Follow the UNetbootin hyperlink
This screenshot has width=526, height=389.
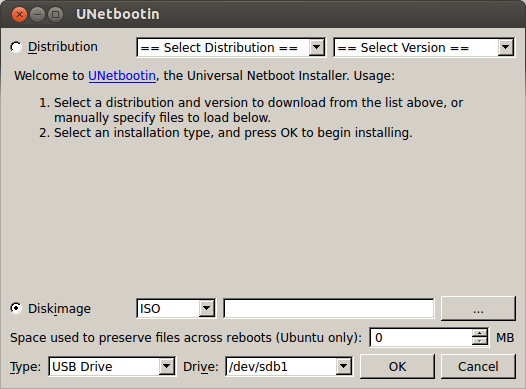pyautogui.click(x=122, y=76)
